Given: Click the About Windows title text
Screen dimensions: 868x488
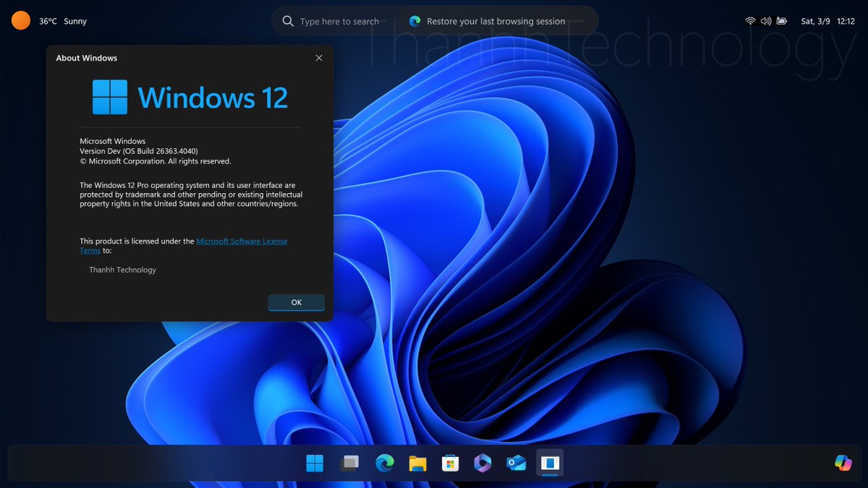Looking at the screenshot, I should click(x=87, y=58).
